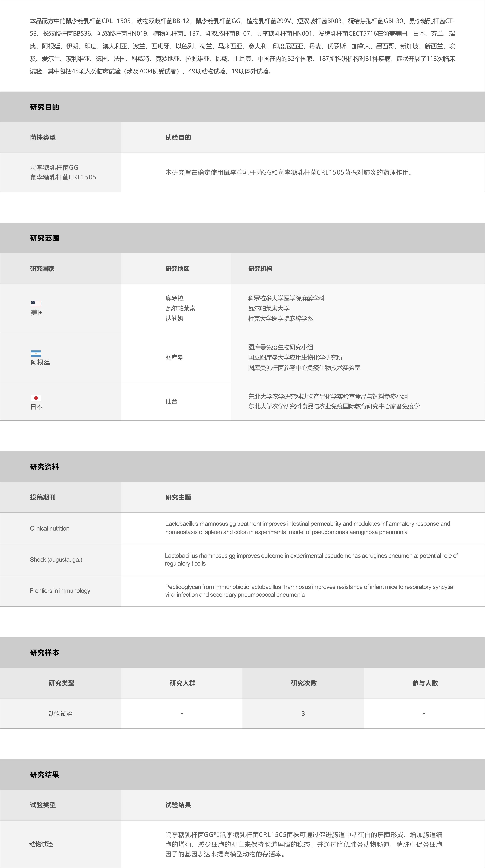This screenshot has height=868, width=485.
Task: Click the 美国 country label
Action: tap(37, 313)
